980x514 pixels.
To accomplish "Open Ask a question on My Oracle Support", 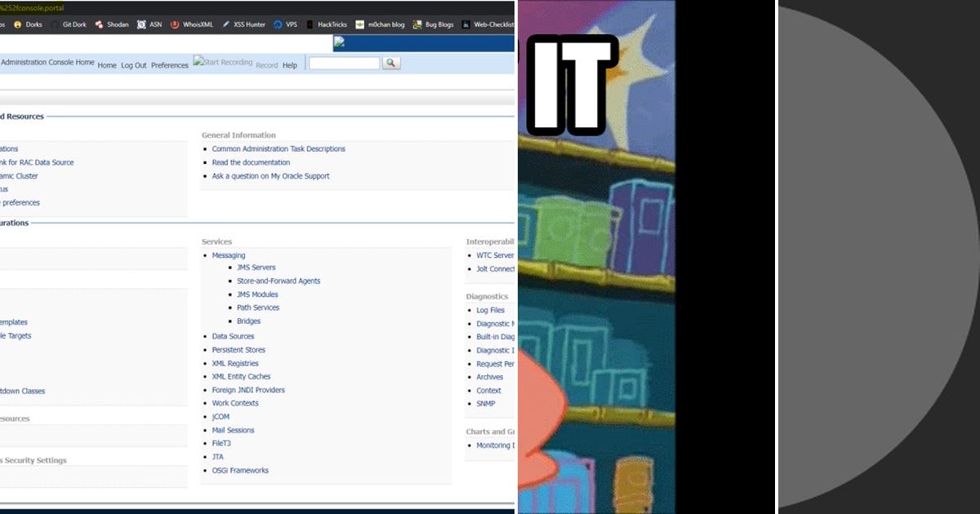I will point(271,176).
